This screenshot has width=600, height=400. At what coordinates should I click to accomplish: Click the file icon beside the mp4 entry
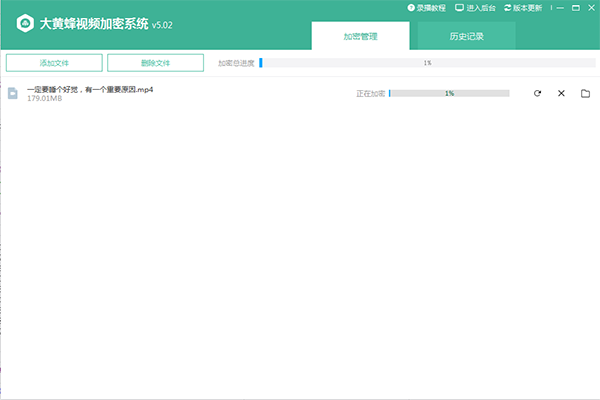pos(13,93)
